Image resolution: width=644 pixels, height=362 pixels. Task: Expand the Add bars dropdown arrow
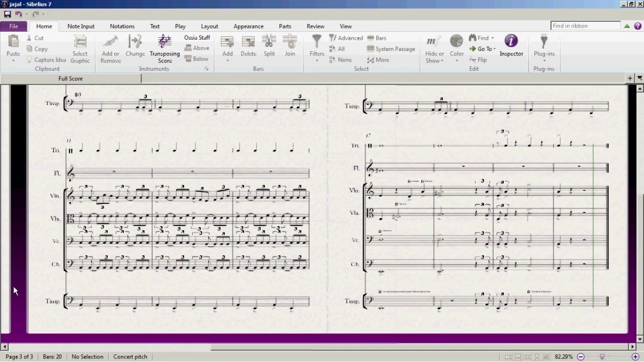click(227, 61)
